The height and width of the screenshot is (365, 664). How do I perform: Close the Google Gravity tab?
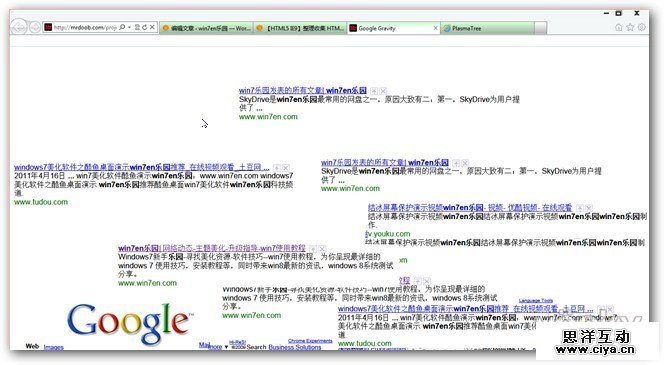coord(435,28)
